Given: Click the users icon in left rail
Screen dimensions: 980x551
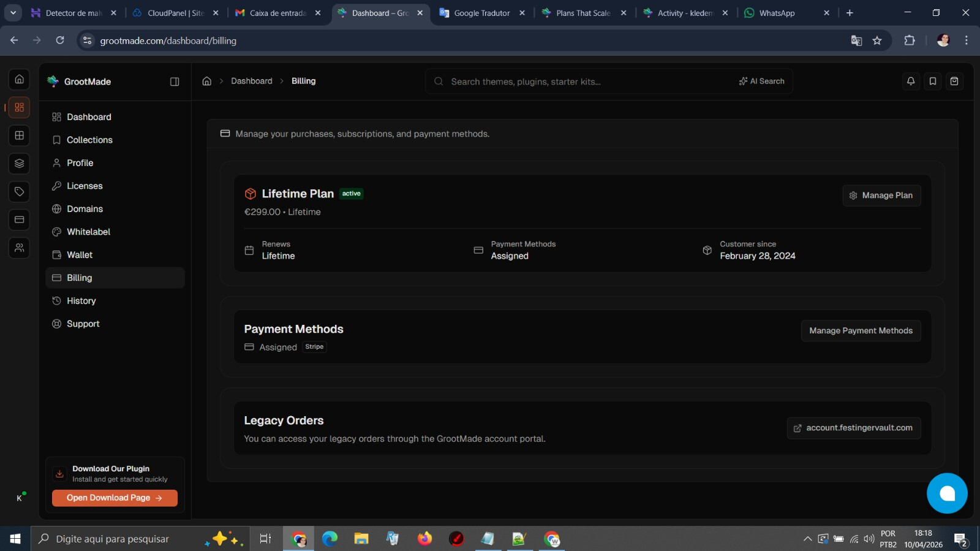Looking at the screenshot, I should [20, 248].
